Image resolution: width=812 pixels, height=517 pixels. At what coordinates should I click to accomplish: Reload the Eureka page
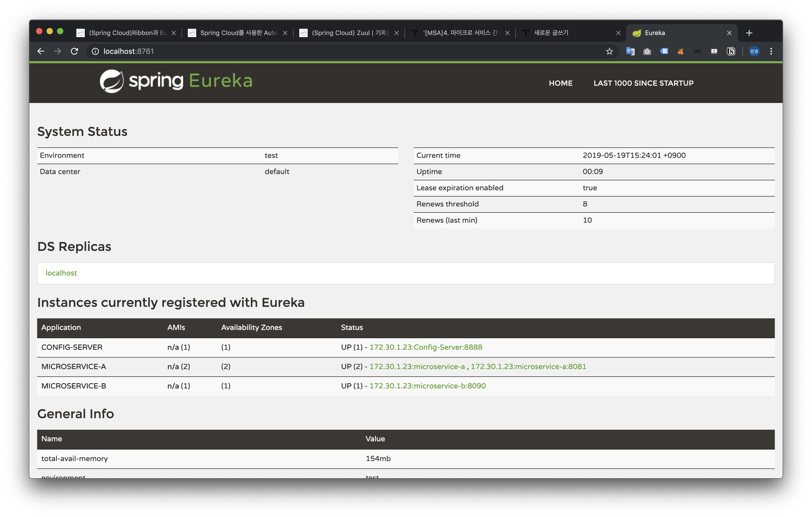point(75,51)
